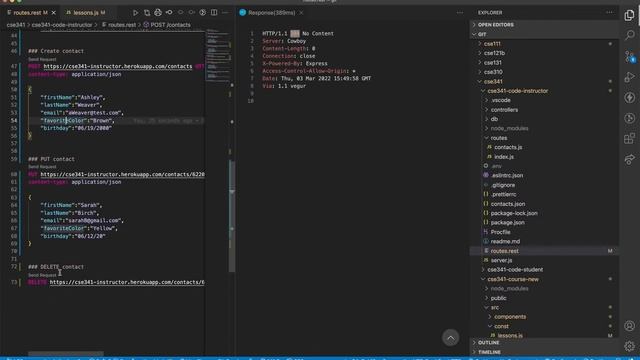Open server.js in the explorer

click(x=544, y=260)
